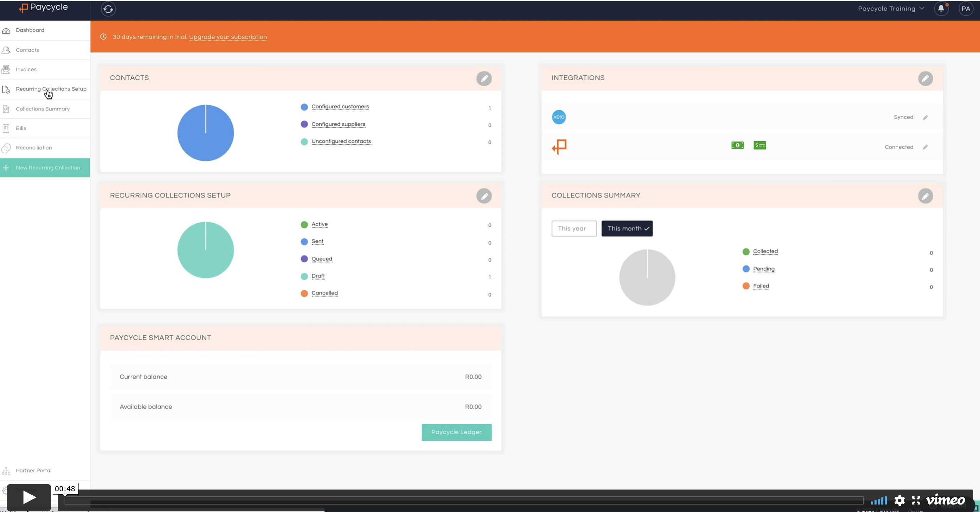
Task: Expand the Paycycle Training organisation dropdown
Action: tap(891, 9)
